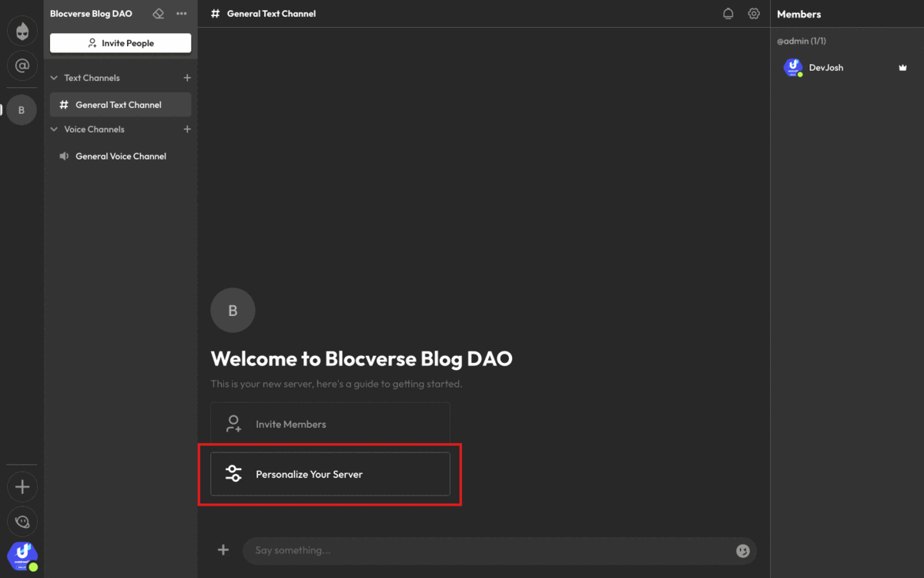Screen dimensions: 924x578
Task: Click DevJosh's avatar in the Members list
Action: tap(793, 68)
